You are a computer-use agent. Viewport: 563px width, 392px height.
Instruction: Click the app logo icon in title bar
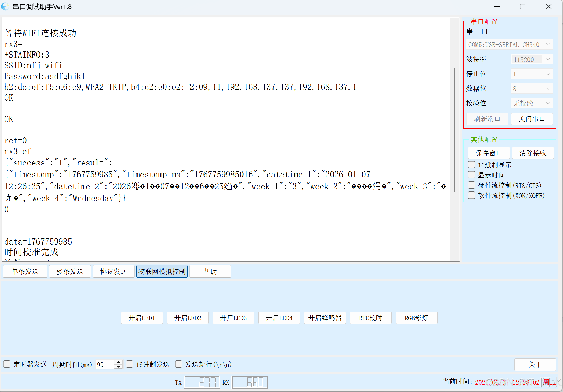pos(5,6)
